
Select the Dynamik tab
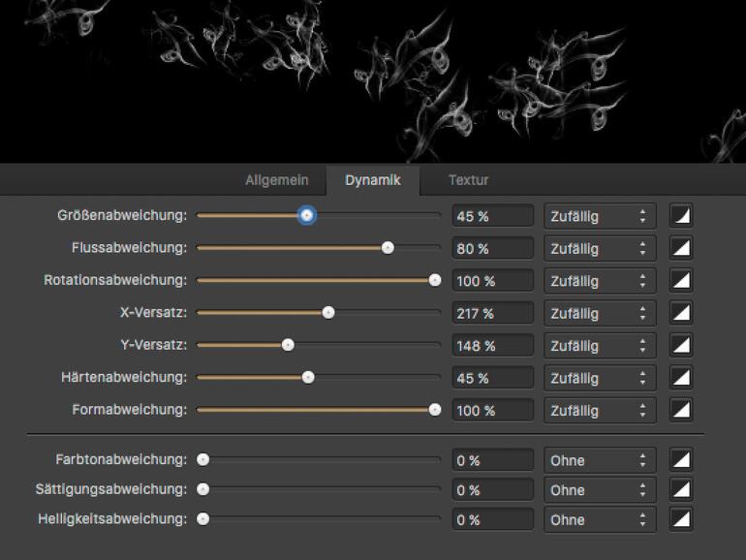click(372, 180)
